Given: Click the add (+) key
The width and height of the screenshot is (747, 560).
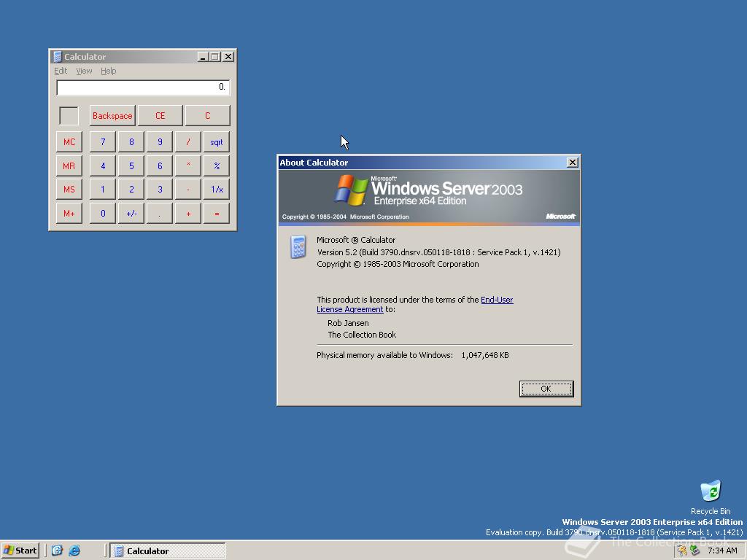Looking at the screenshot, I should coord(188,214).
